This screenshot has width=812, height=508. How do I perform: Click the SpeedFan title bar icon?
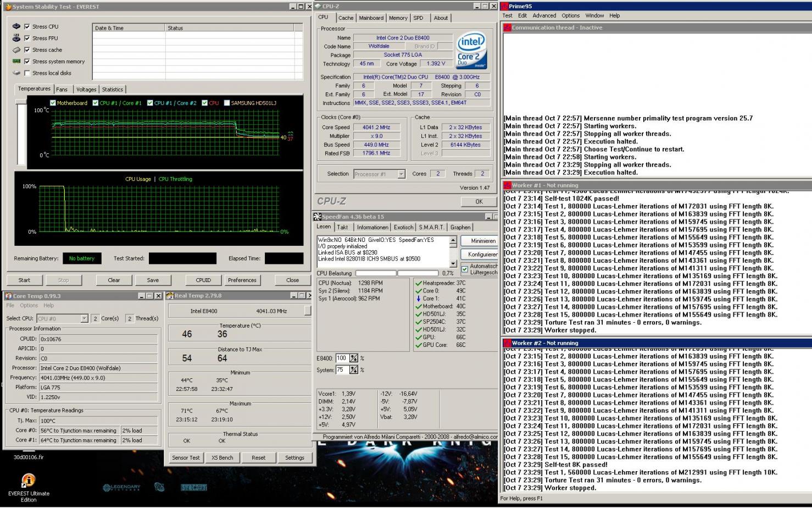tap(318, 217)
